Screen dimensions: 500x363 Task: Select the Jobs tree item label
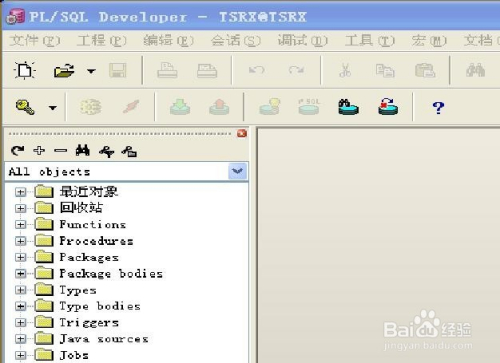tap(74, 355)
